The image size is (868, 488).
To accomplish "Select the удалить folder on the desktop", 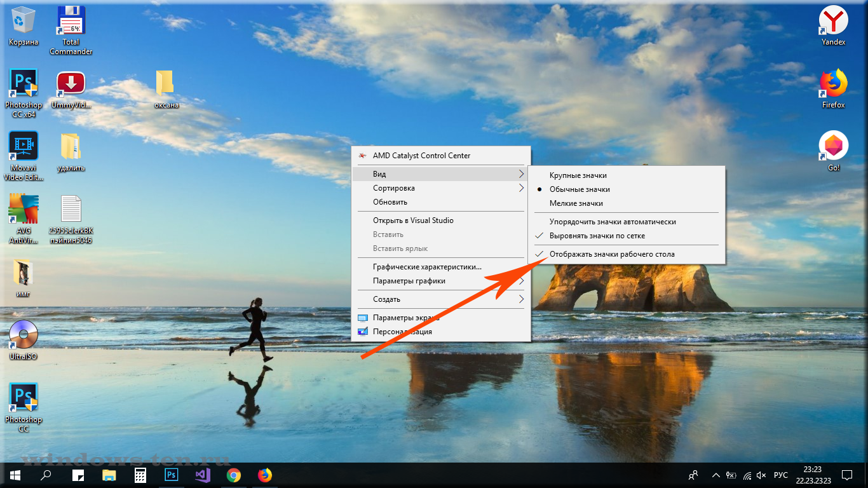I will [x=71, y=152].
